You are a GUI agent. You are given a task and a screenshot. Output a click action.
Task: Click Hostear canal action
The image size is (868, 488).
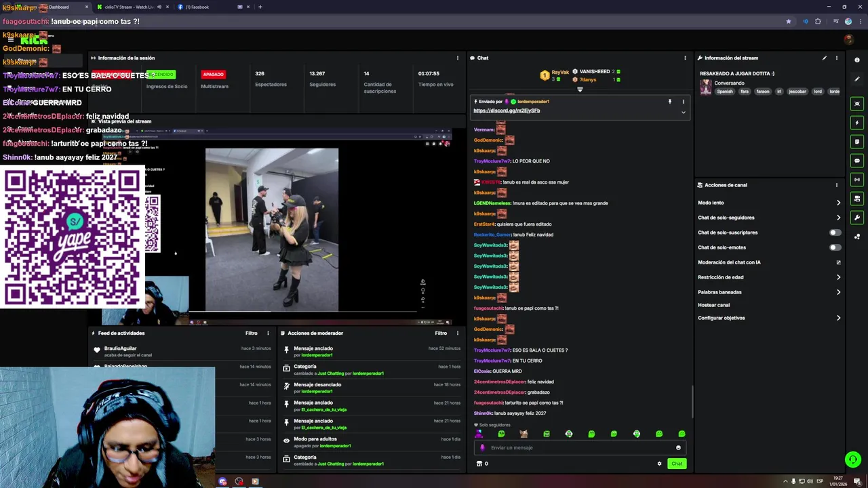(713, 305)
